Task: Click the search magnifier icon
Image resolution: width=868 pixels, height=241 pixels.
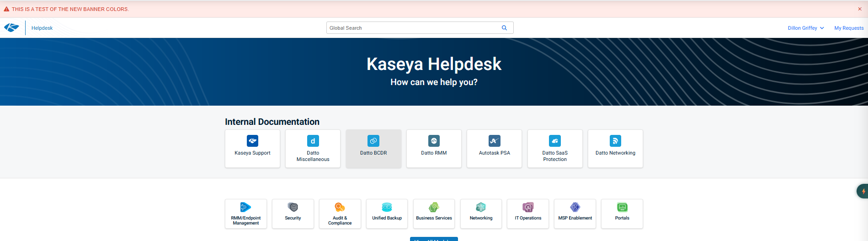Action: coord(504,28)
